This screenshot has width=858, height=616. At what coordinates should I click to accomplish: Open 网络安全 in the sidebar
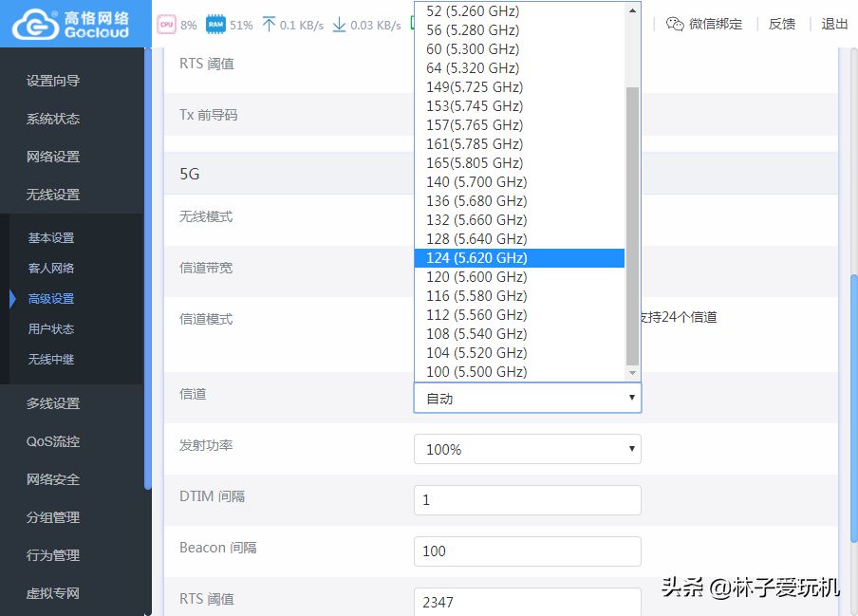coord(53,479)
